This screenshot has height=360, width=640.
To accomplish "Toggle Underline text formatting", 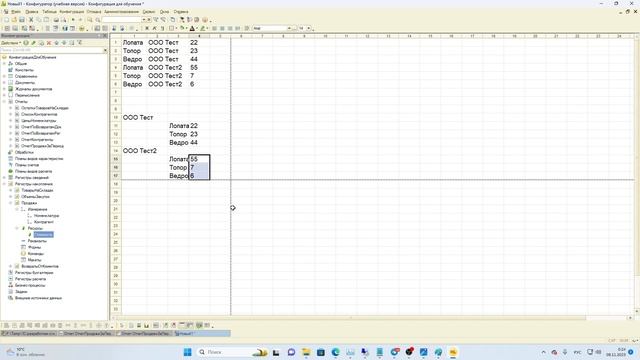I will click(x=162, y=28).
